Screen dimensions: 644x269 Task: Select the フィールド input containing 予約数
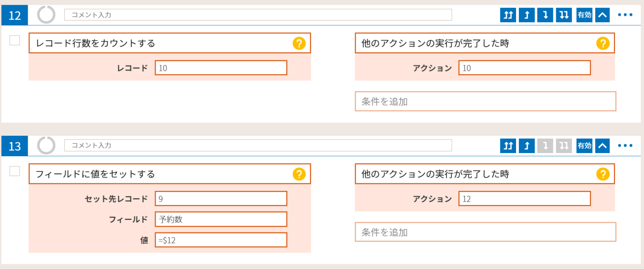(x=221, y=219)
